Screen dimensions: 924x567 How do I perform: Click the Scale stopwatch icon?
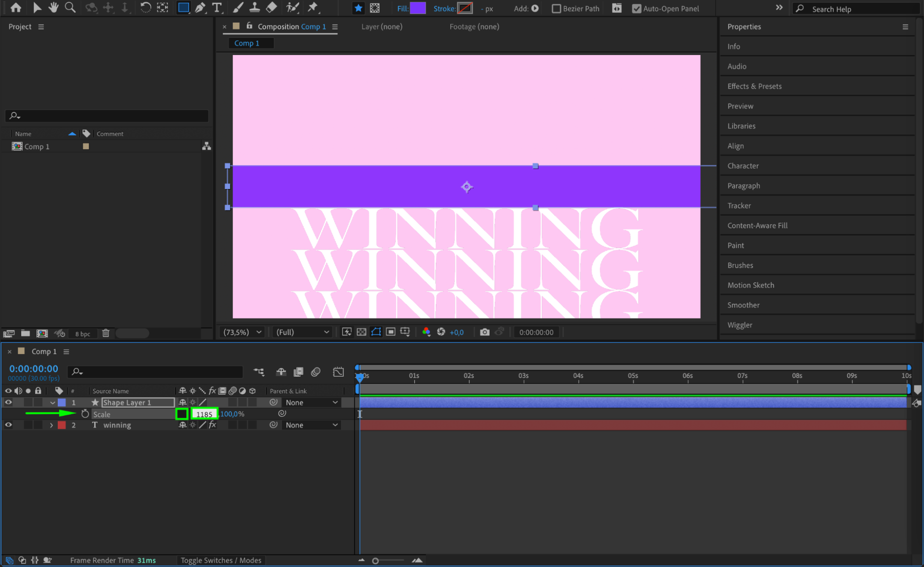pyautogui.click(x=85, y=414)
